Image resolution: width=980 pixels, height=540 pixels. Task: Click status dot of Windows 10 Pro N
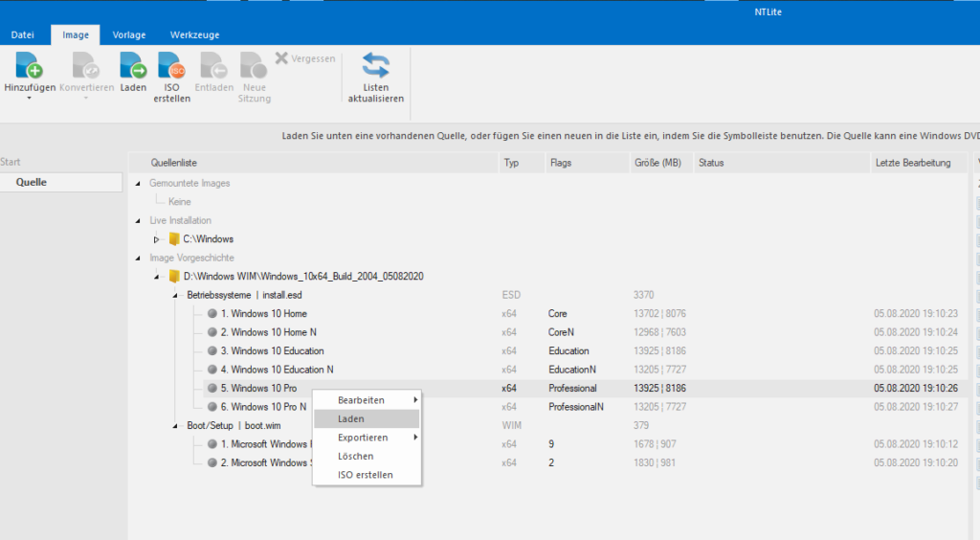point(212,407)
